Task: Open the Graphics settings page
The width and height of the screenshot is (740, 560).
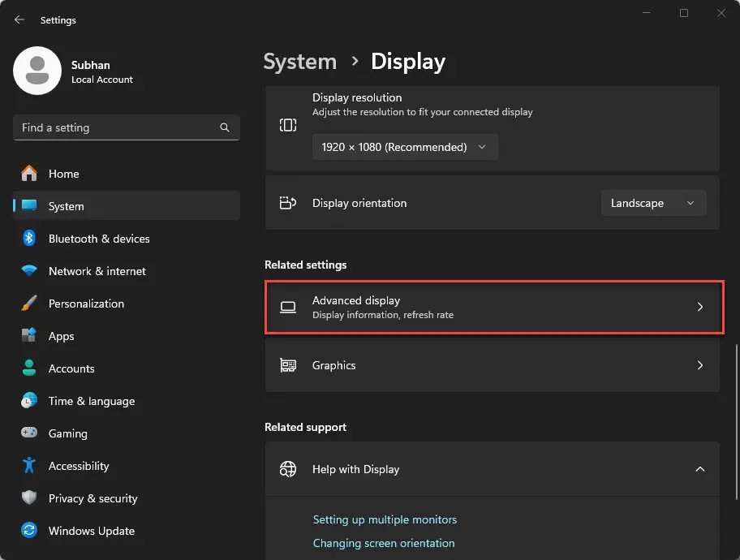Action: (x=492, y=365)
